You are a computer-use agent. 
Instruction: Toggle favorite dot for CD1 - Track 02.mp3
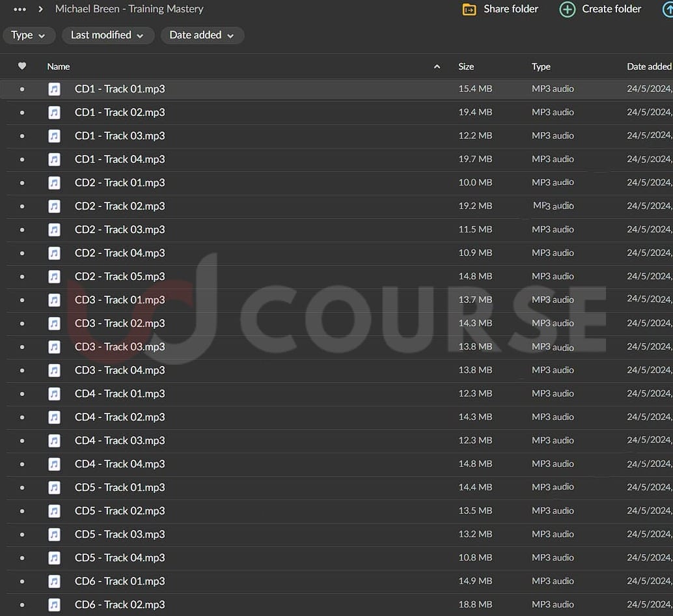pos(22,113)
